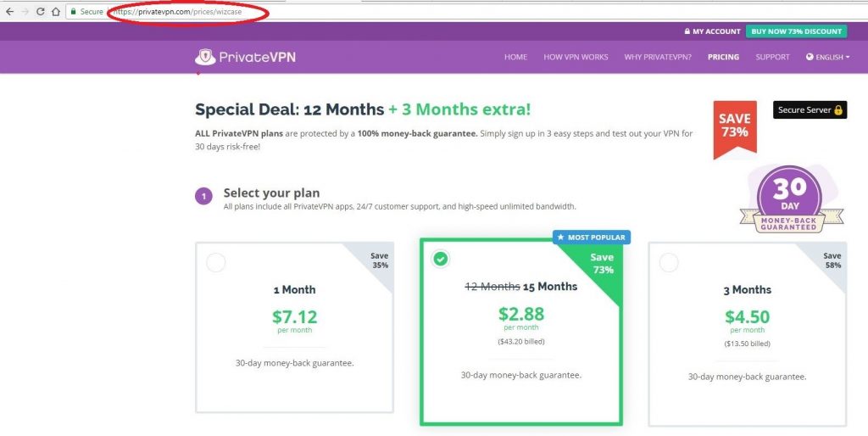This screenshot has width=868, height=436.
Task: Open the PRICING menu item
Action: (x=723, y=57)
